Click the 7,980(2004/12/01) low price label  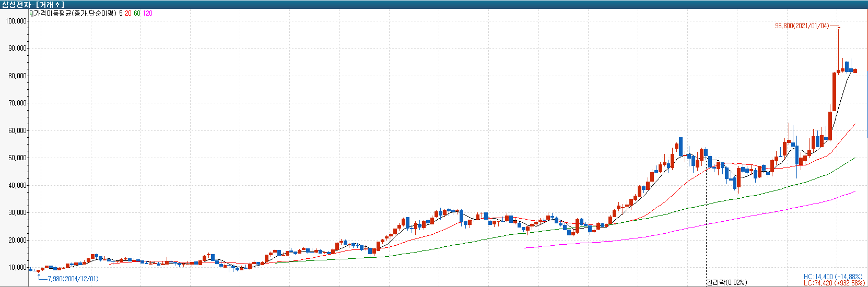click(73, 279)
